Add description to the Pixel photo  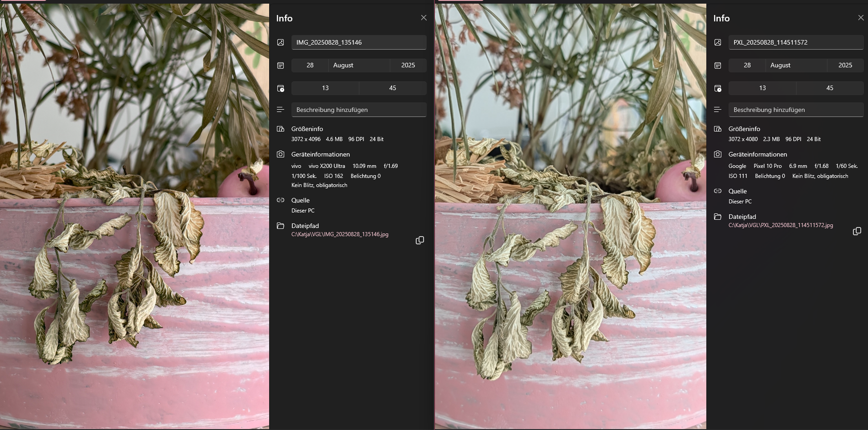pyautogui.click(x=796, y=110)
